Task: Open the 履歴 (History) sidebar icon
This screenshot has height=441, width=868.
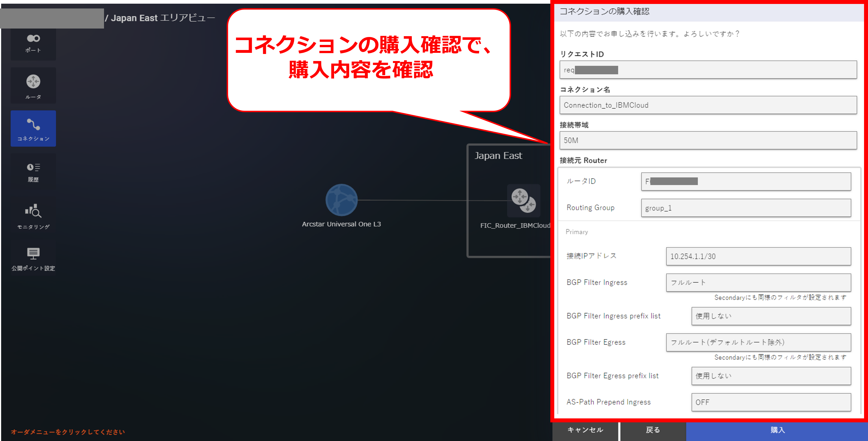Action: pyautogui.click(x=33, y=172)
